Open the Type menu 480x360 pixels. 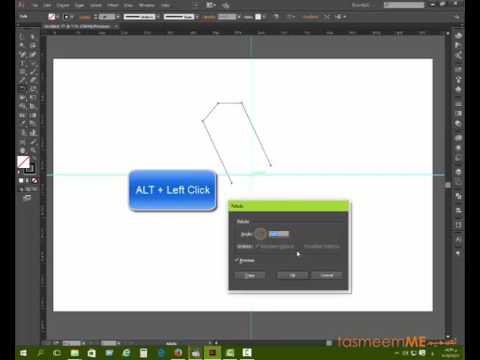[x=79, y=5]
